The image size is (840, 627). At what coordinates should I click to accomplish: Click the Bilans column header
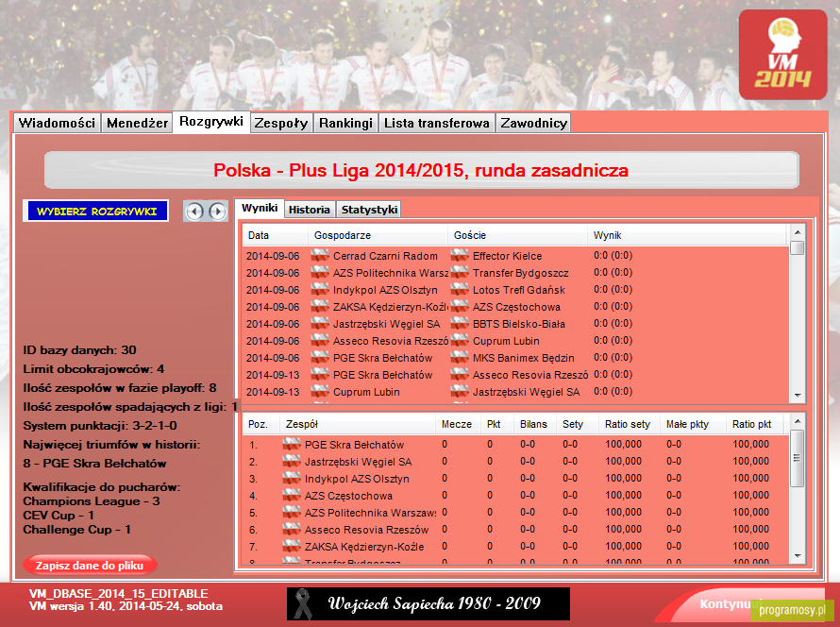pos(534,424)
